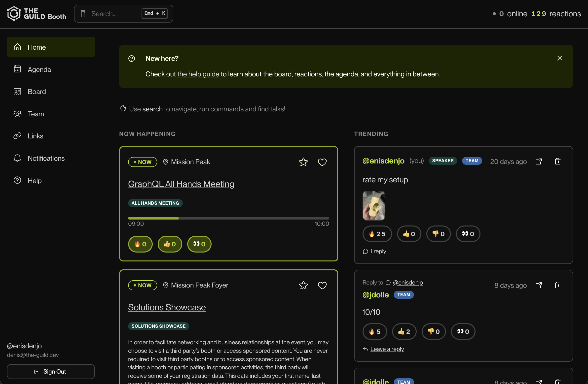Thumbs-down the 10/10 reply
This screenshot has height=384, width=588.
tap(434, 331)
